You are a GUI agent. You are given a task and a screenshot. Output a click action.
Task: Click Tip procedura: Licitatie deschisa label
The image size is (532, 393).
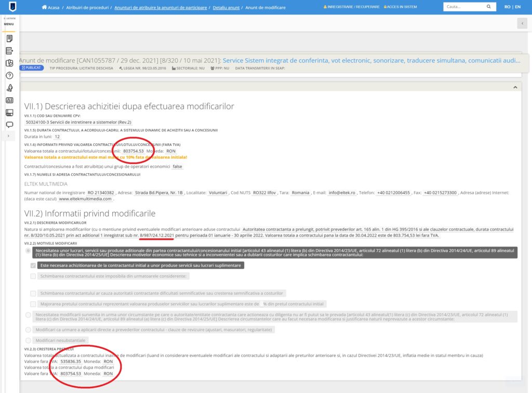point(82,68)
